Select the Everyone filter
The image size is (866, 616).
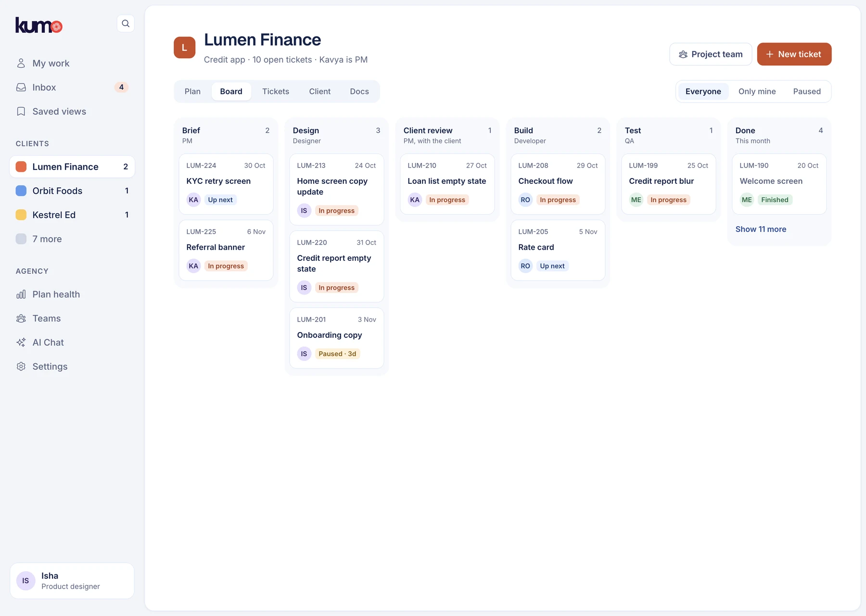click(x=703, y=91)
